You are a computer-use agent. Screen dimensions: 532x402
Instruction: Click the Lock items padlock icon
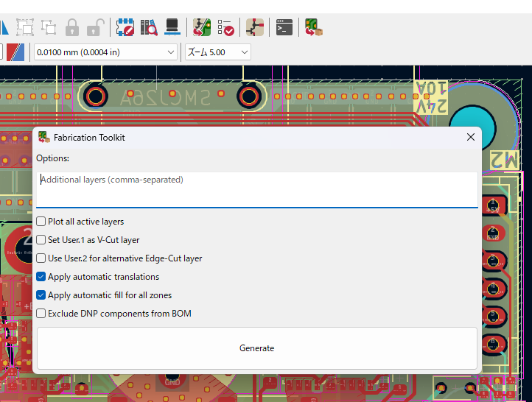point(71,28)
